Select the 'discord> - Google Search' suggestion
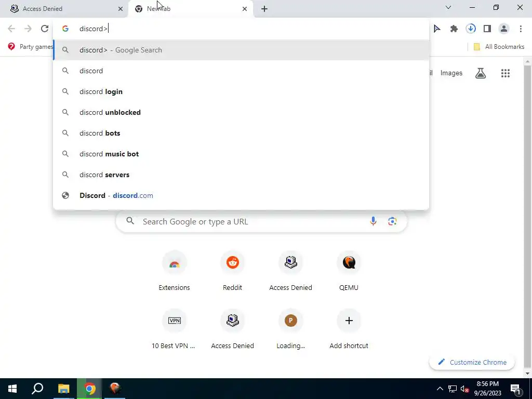The height and width of the screenshot is (399, 532). click(x=241, y=50)
